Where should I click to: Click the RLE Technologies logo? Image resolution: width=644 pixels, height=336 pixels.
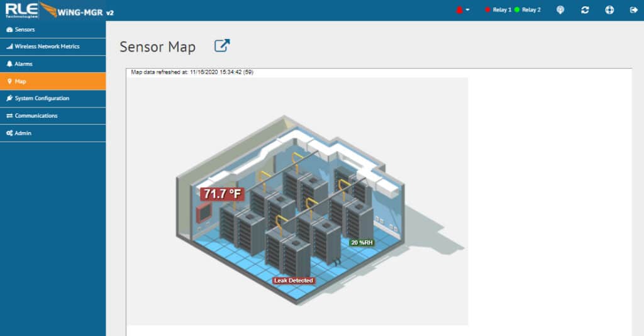[21, 9]
